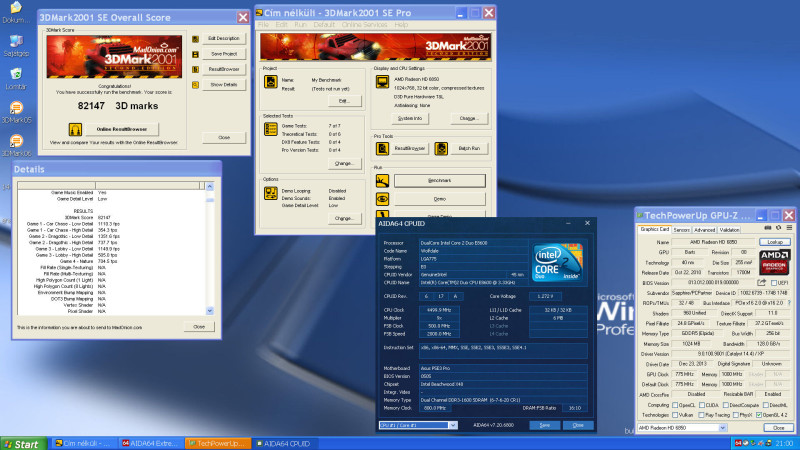Click the BIOS export share icon in GPU-Z
The height and width of the screenshot is (450, 800).
761,282
